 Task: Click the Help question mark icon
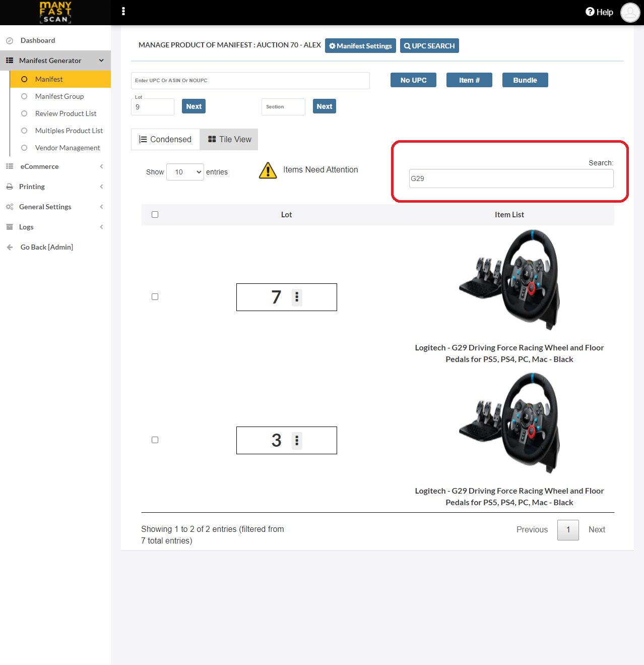[x=590, y=12]
